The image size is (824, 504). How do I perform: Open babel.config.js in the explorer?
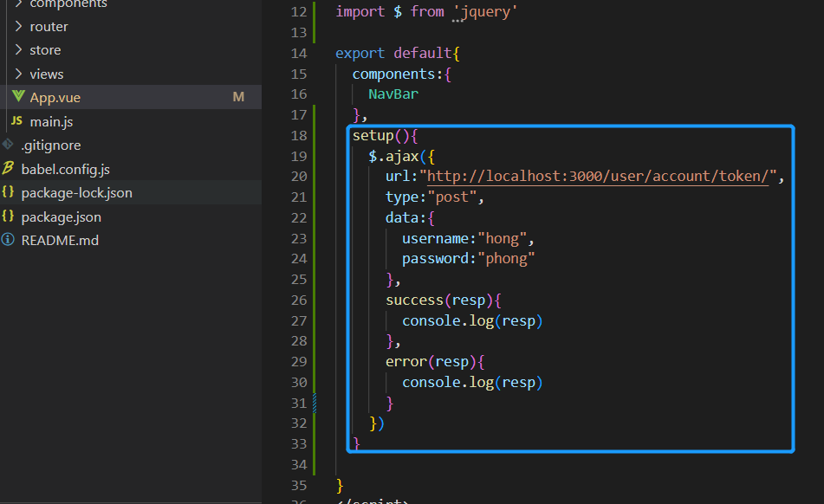pyautogui.click(x=66, y=170)
